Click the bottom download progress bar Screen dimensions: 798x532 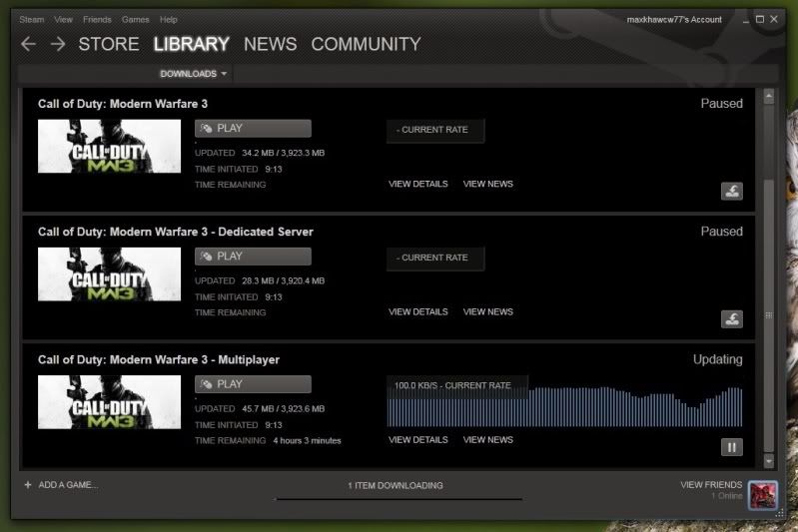(x=399, y=498)
